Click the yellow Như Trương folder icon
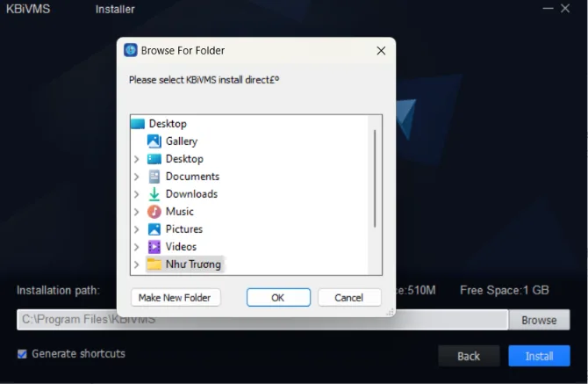The height and width of the screenshot is (384, 588). coord(154,264)
